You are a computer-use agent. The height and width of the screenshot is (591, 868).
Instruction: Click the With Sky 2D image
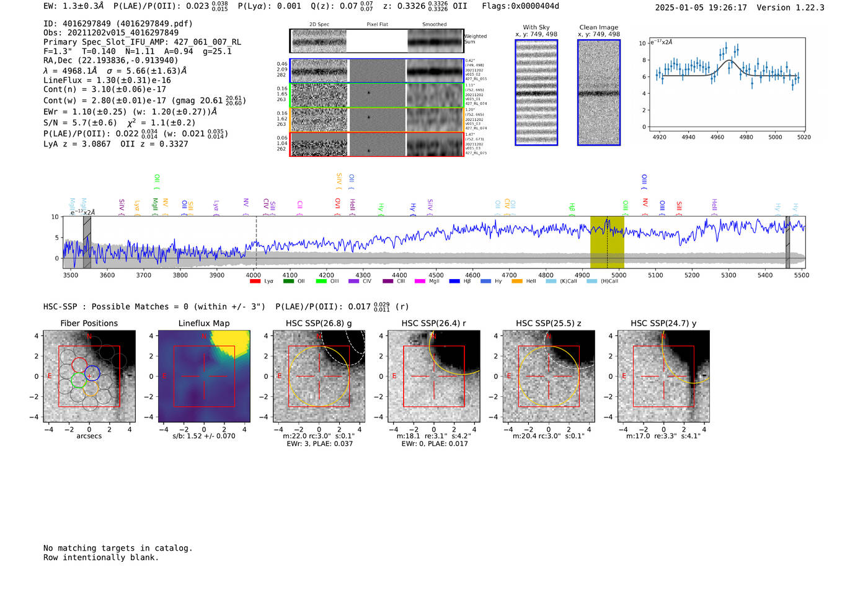coord(536,92)
